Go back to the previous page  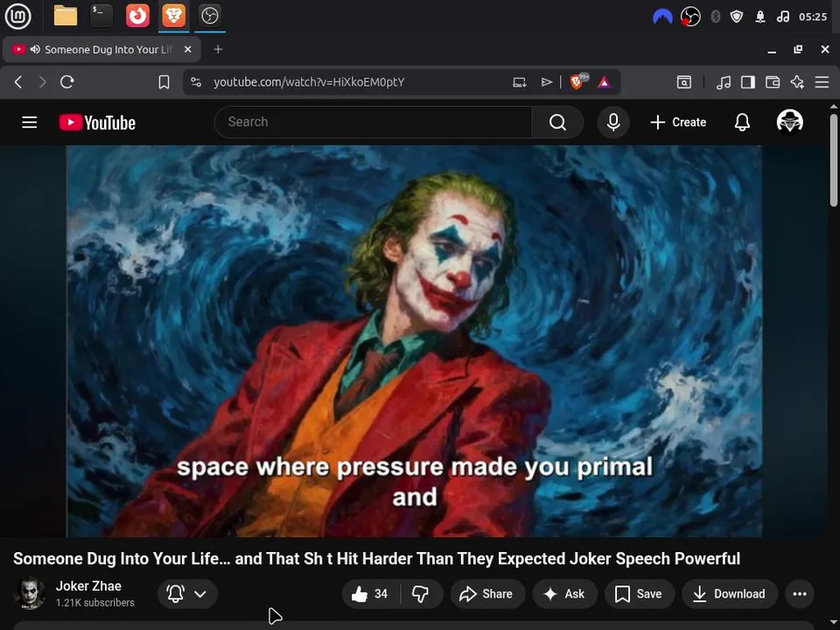point(18,82)
